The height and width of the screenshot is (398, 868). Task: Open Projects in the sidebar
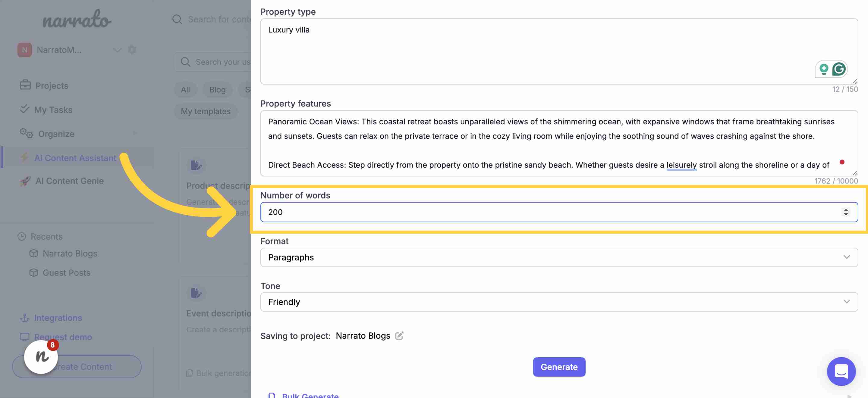pos(52,86)
